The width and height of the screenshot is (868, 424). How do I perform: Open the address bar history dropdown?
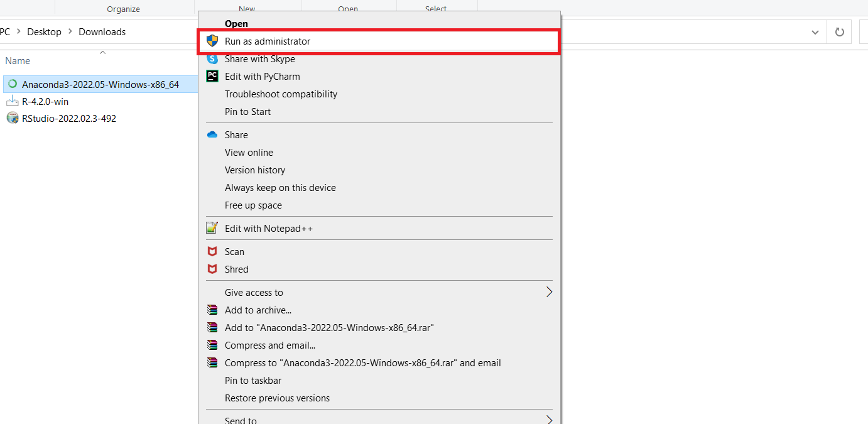click(815, 32)
